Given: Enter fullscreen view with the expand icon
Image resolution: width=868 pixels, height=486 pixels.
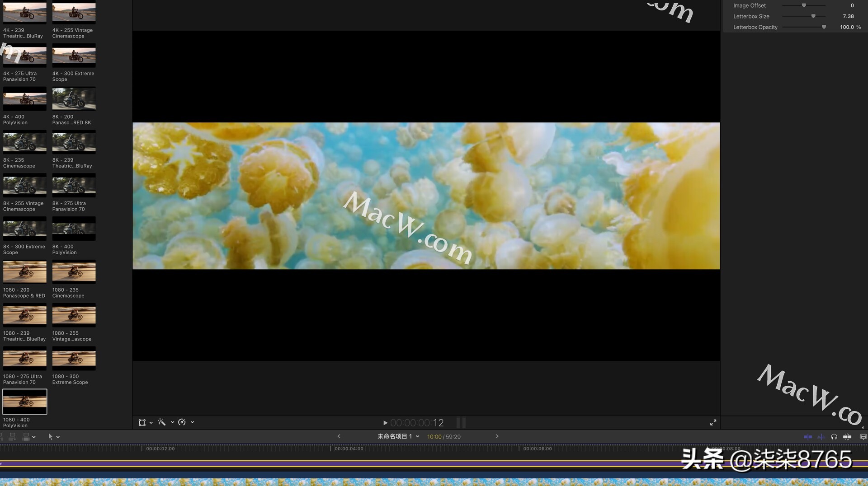Looking at the screenshot, I should (713, 422).
